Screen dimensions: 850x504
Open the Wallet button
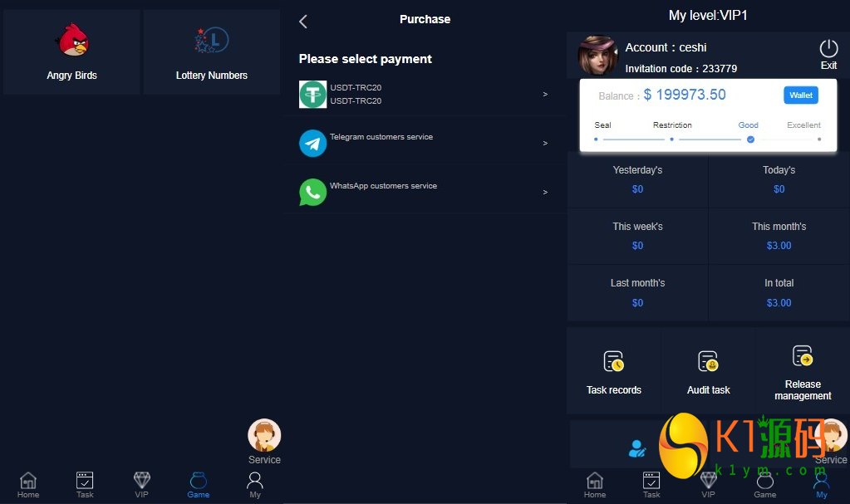point(801,95)
